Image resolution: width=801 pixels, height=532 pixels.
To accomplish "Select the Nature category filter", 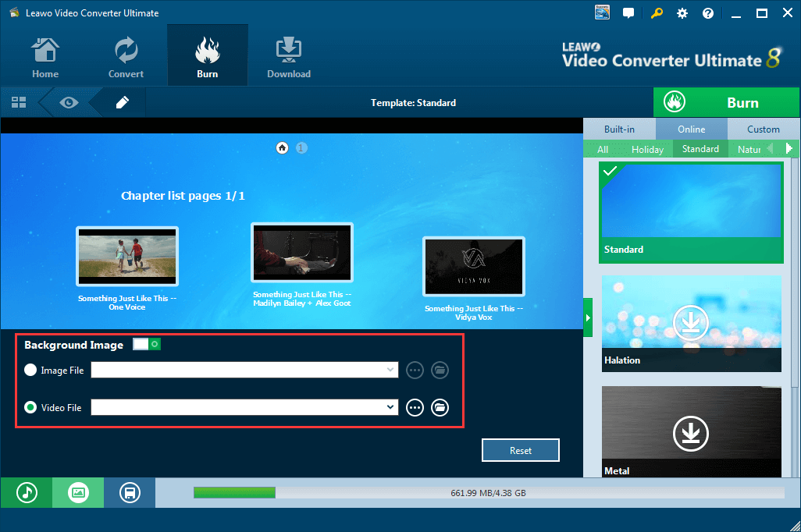I will [x=749, y=149].
